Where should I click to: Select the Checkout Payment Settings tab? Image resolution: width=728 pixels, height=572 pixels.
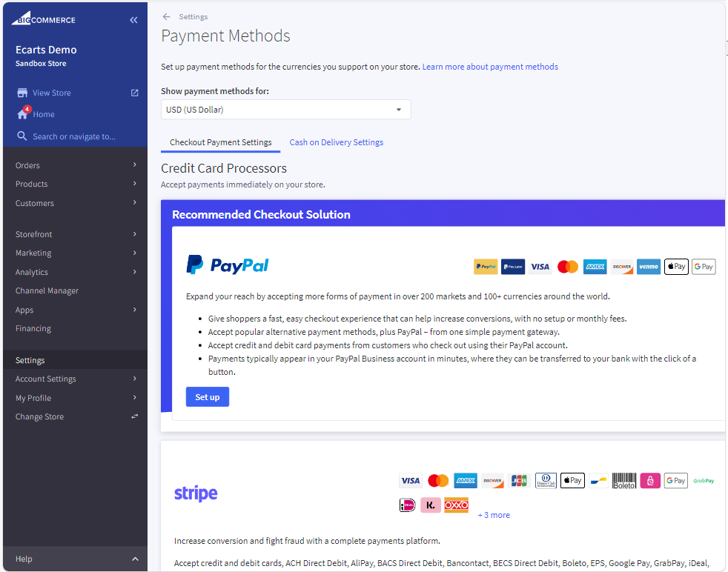pyautogui.click(x=219, y=142)
